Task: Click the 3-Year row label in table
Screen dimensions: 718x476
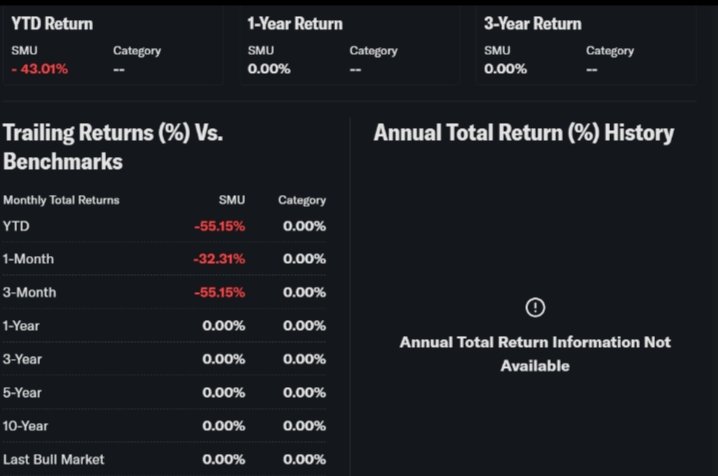Action: (22, 359)
